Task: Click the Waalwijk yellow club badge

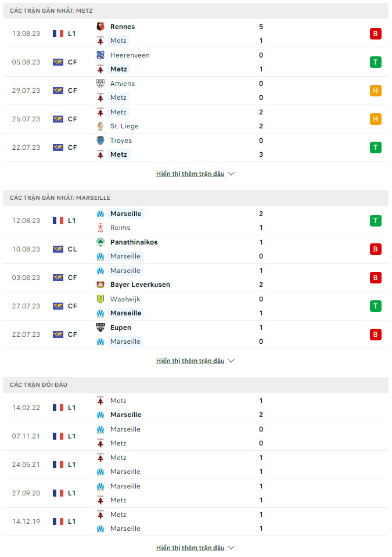Action: [x=100, y=299]
